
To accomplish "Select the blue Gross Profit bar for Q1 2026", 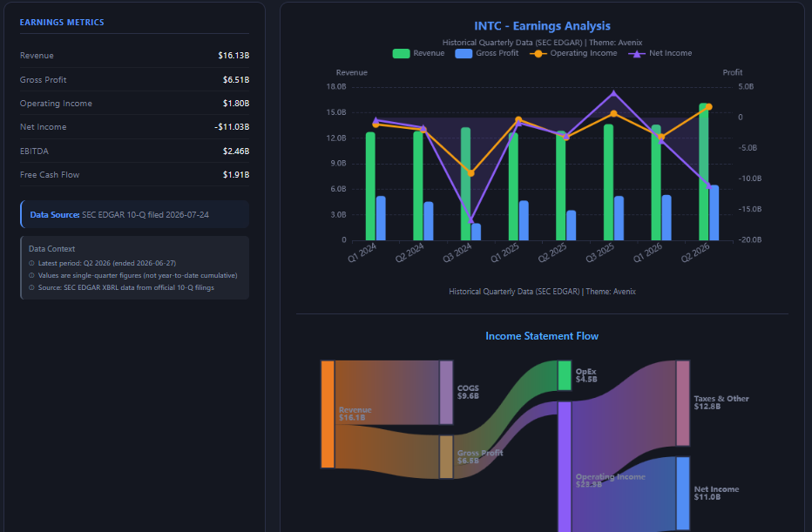I will pyautogui.click(x=667, y=218).
